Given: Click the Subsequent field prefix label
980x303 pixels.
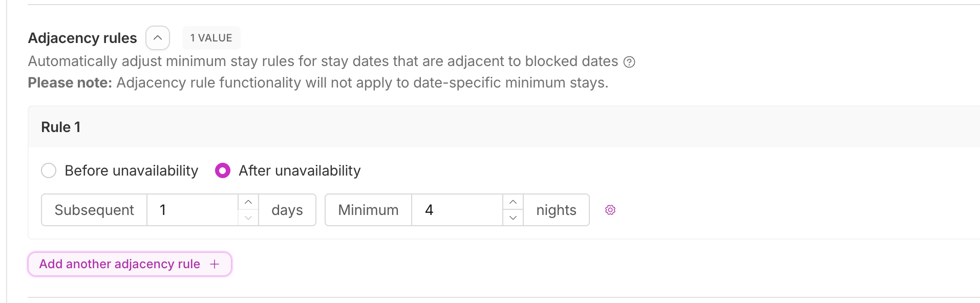Looking at the screenshot, I should coord(94,210).
